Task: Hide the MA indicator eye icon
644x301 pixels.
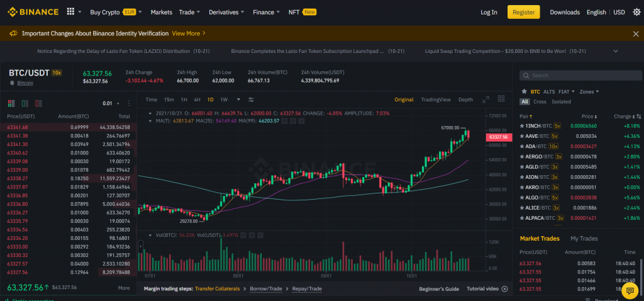Action: coord(286,121)
